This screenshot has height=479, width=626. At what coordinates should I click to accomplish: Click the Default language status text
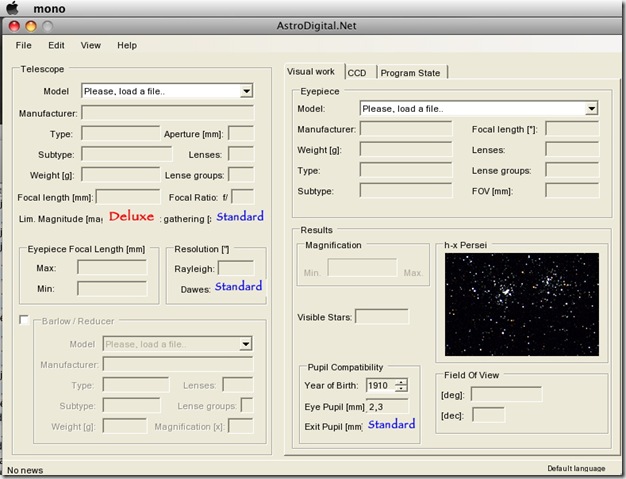[x=576, y=468]
